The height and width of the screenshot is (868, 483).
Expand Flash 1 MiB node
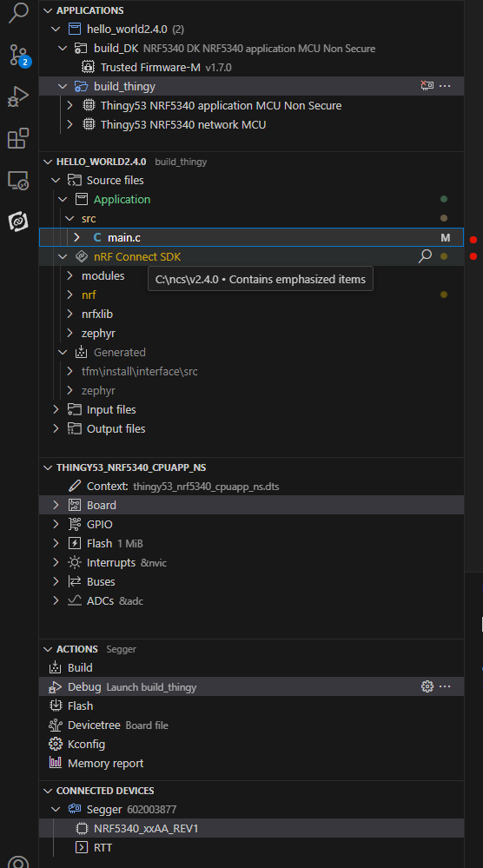coord(56,543)
